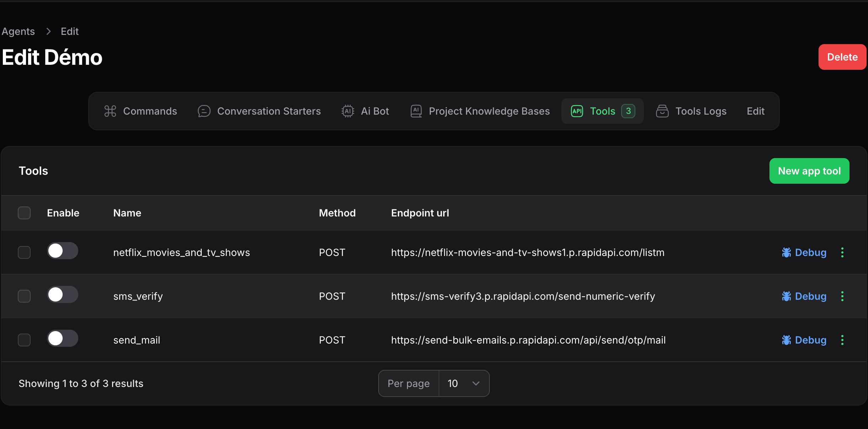868x429 pixels.
Task: Open the Agents breadcrumb link
Action: (18, 31)
